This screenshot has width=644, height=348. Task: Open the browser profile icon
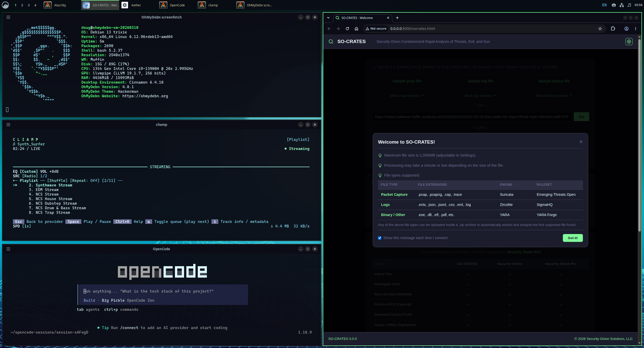pos(626,29)
